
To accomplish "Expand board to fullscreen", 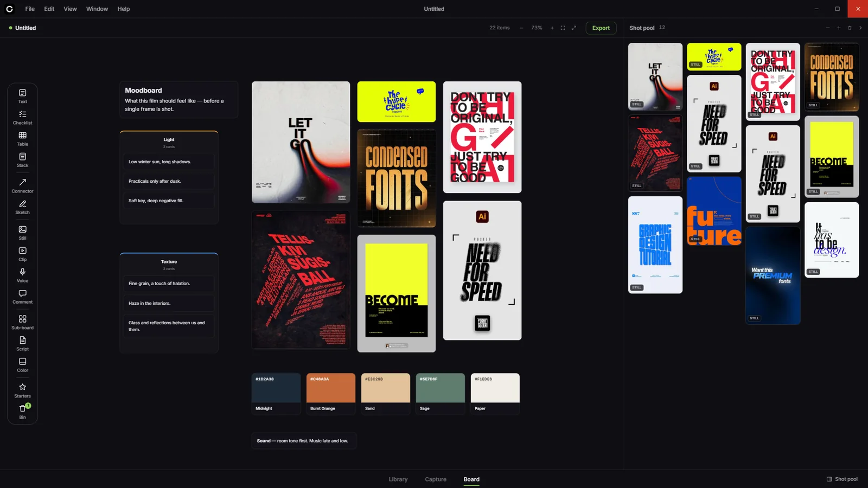I will click(x=574, y=28).
